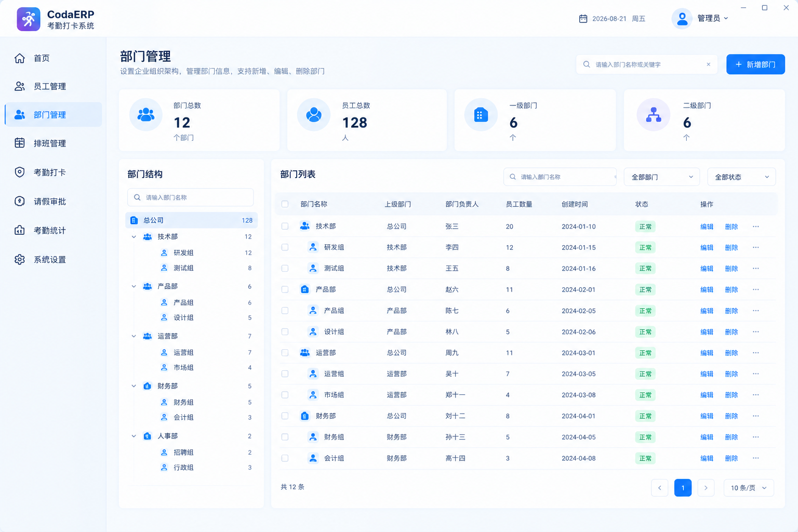Screen dimensions: 798x532
Task: Click 删除 for the 设计组 row
Action: pyautogui.click(x=731, y=332)
